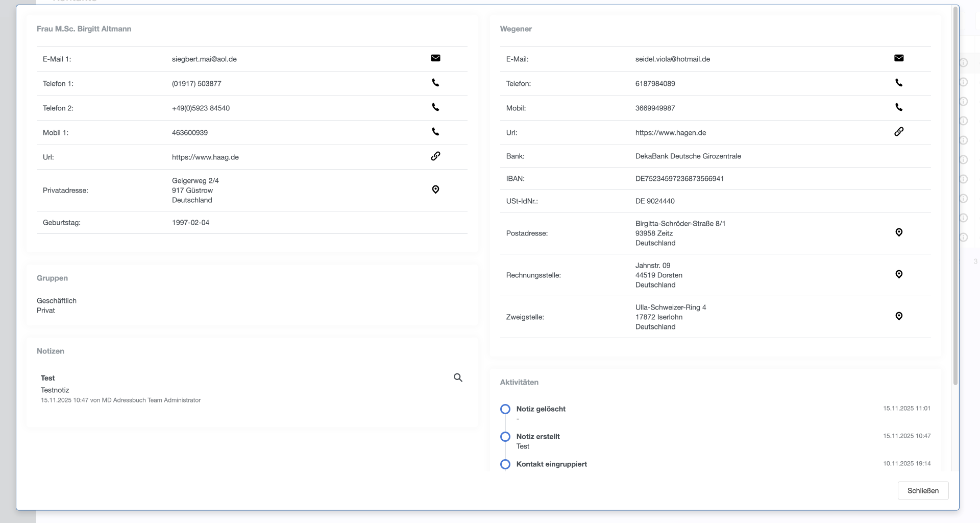Image resolution: width=980 pixels, height=523 pixels.
Task: Show Zweigstelle Iserlohn location pin
Action: pyautogui.click(x=899, y=316)
